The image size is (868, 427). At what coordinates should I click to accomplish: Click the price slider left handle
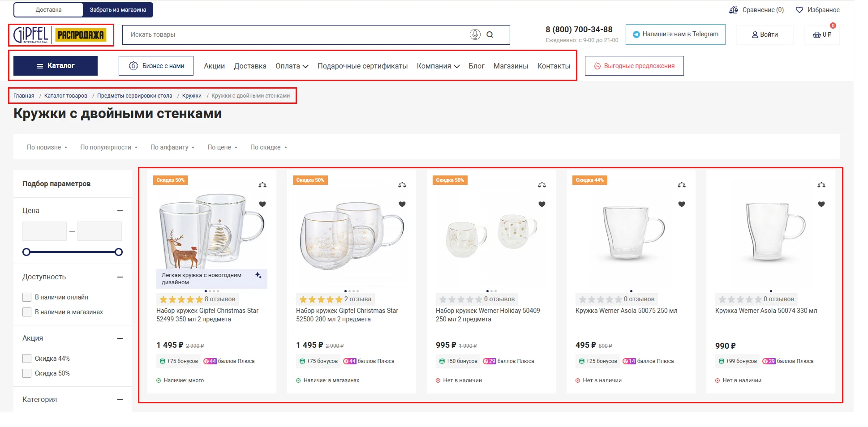pyautogui.click(x=26, y=252)
